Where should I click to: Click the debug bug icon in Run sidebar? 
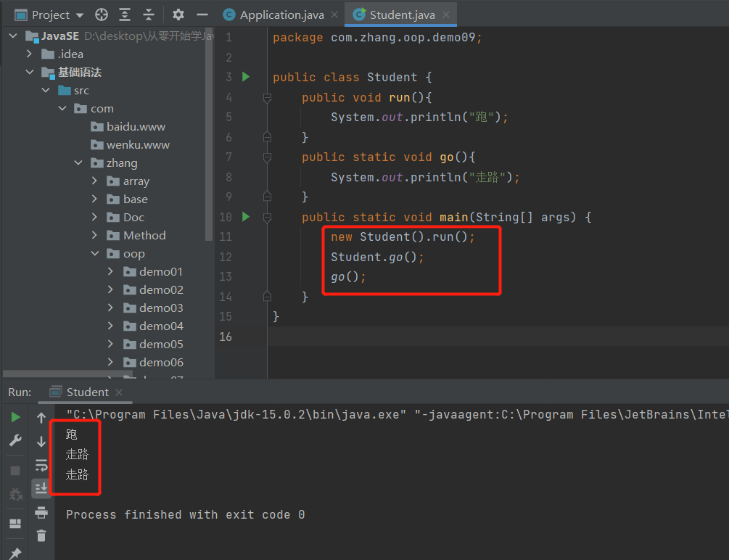point(15,494)
